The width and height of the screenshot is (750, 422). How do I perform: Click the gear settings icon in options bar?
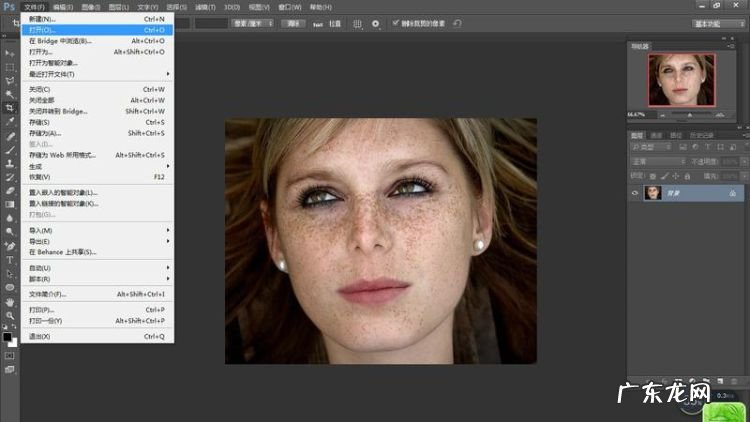[375, 22]
